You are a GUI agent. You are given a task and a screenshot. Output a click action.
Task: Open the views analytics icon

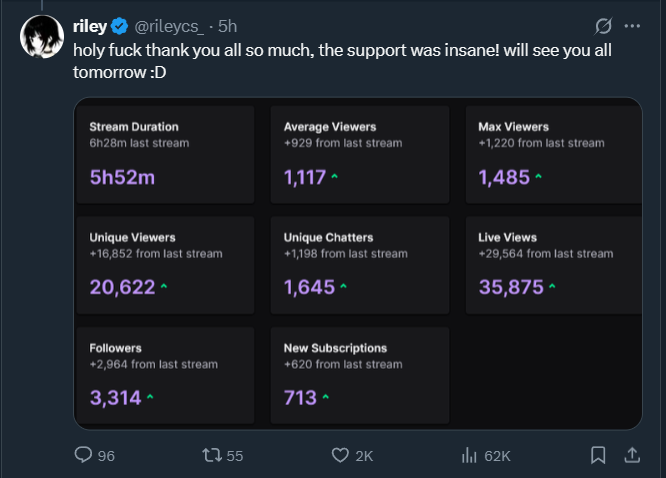(468, 455)
